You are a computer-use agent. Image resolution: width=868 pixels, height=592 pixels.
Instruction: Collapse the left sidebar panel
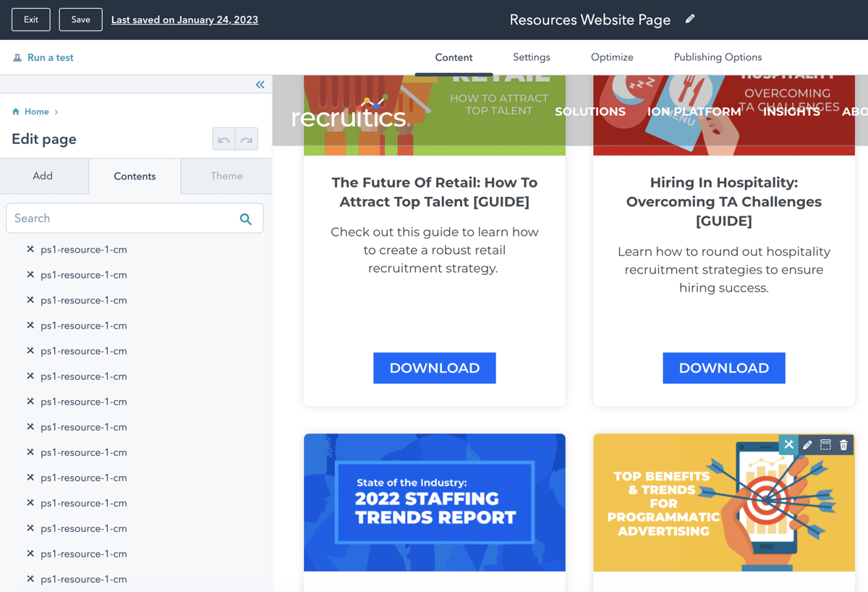coord(260,85)
